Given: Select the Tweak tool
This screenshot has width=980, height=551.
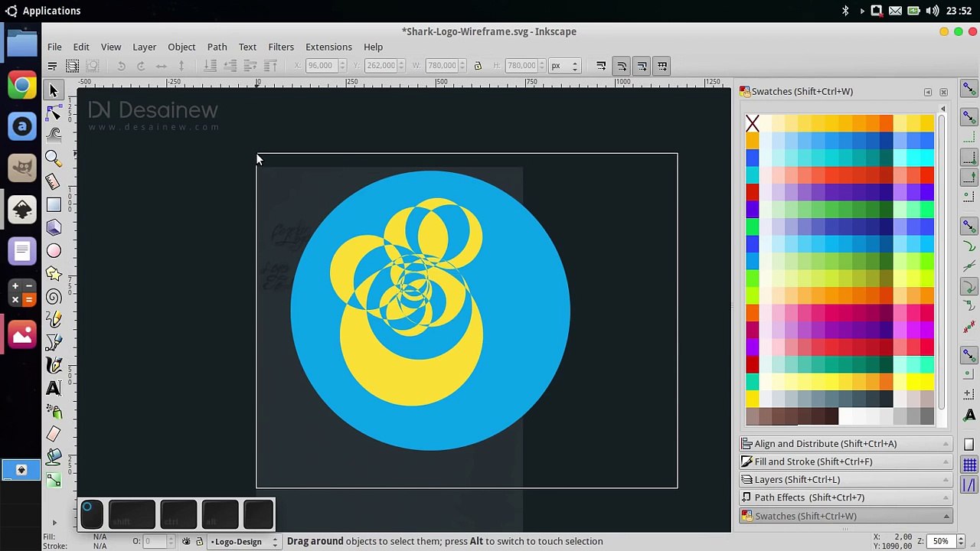Looking at the screenshot, I should 54,135.
